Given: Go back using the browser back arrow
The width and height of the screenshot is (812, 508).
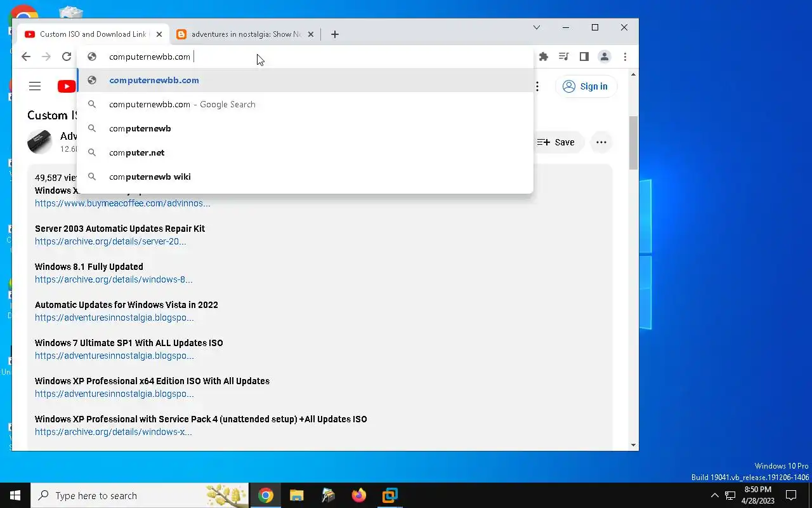Looking at the screenshot, I should (26, 57).
